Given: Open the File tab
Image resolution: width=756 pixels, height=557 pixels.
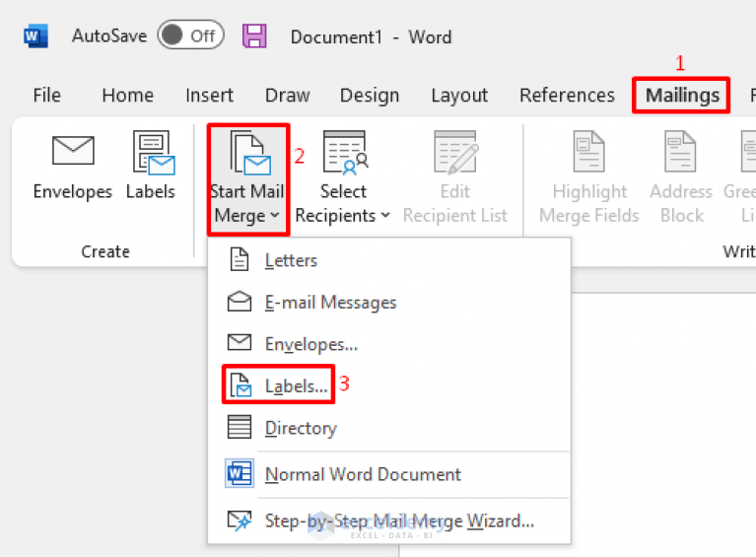Looking at the screenshot, I should (x=46, y=95).
